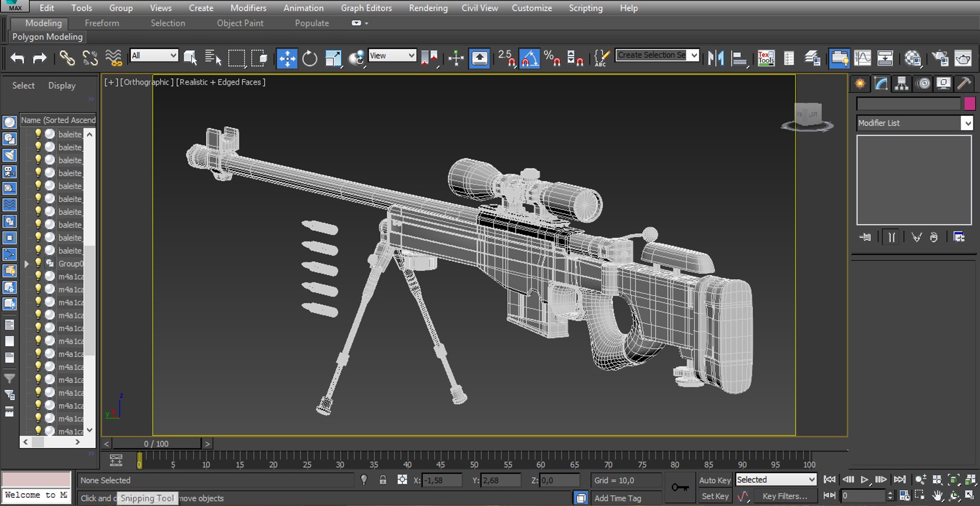The width and height of the screenshot is (980, 506).
Task: Open the selection filter All dropdown
Action: coord(154,55)
